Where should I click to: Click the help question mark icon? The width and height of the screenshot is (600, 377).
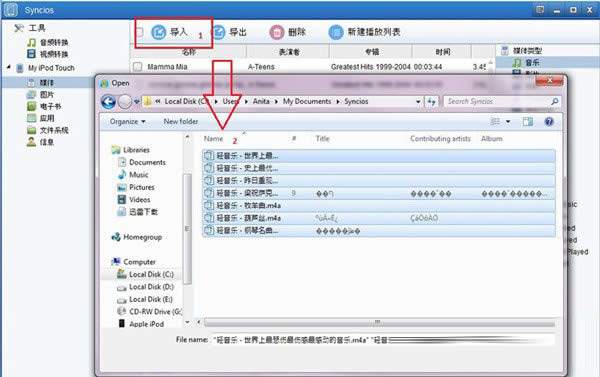(x=549, y=122)
